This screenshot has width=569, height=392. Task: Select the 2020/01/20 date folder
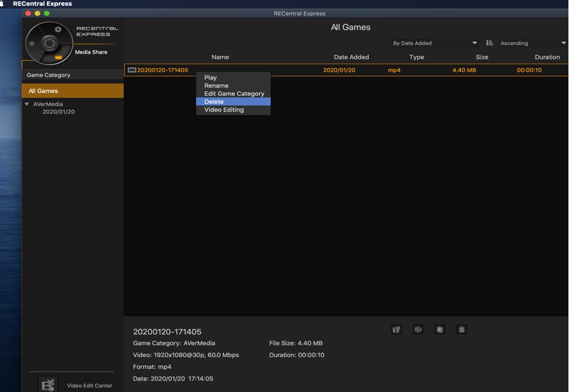[x=59, y=112]
